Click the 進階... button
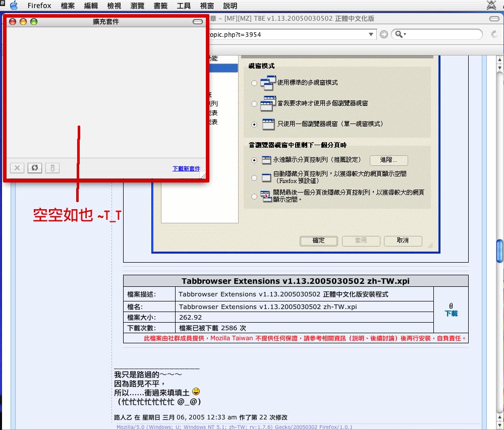The width and height of the screenshot is (504, 430). [388, 160]
